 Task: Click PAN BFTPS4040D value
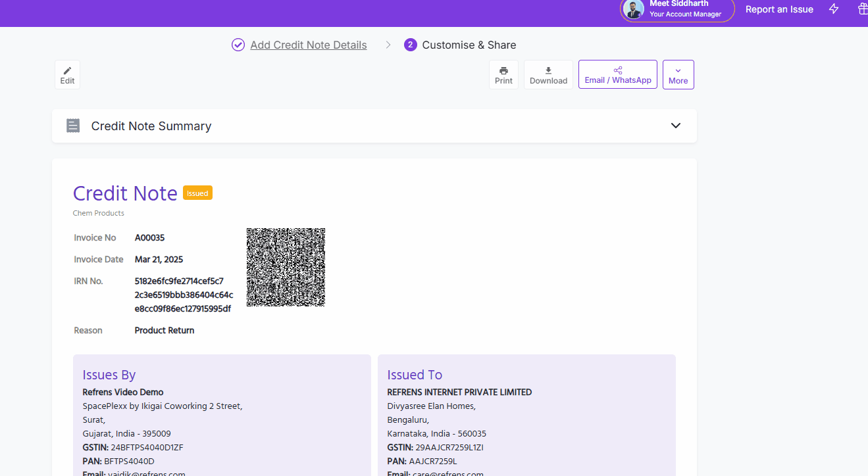[x=129, y=461]
